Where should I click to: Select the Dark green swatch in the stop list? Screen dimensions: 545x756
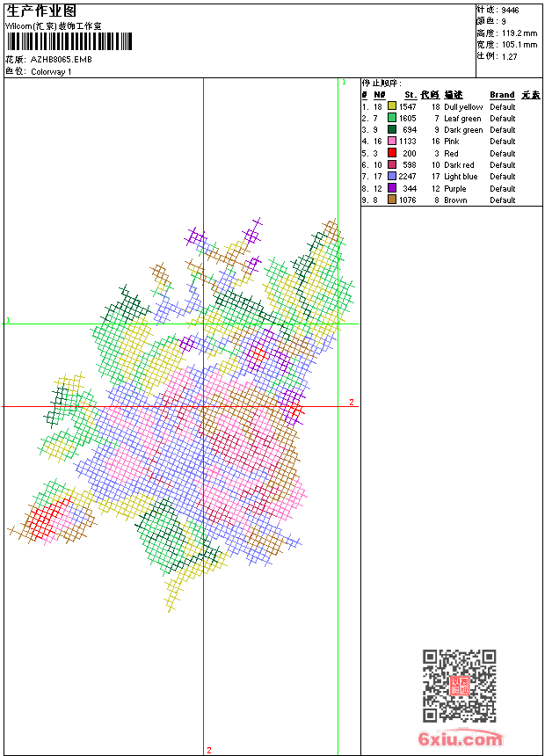click(392, 129)
